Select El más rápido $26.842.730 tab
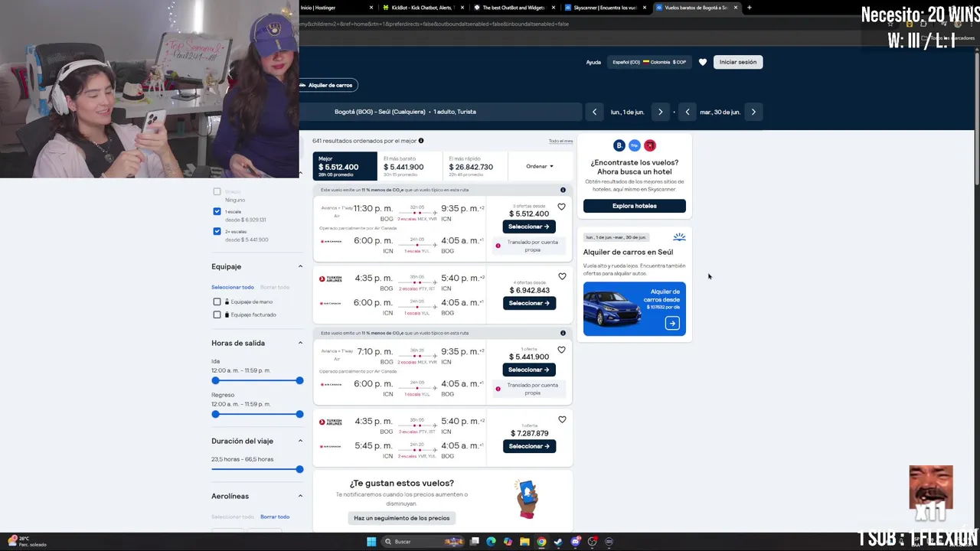The image size is (980, 551). click(x=475, y=166)
